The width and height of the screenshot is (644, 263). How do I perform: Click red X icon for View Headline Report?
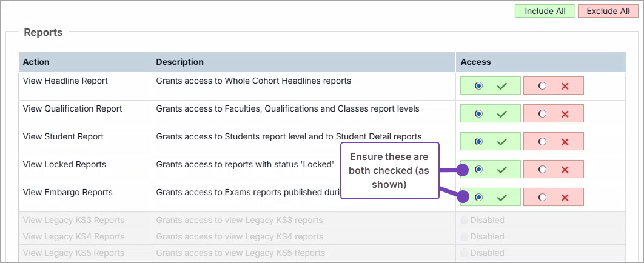point(565,86)
